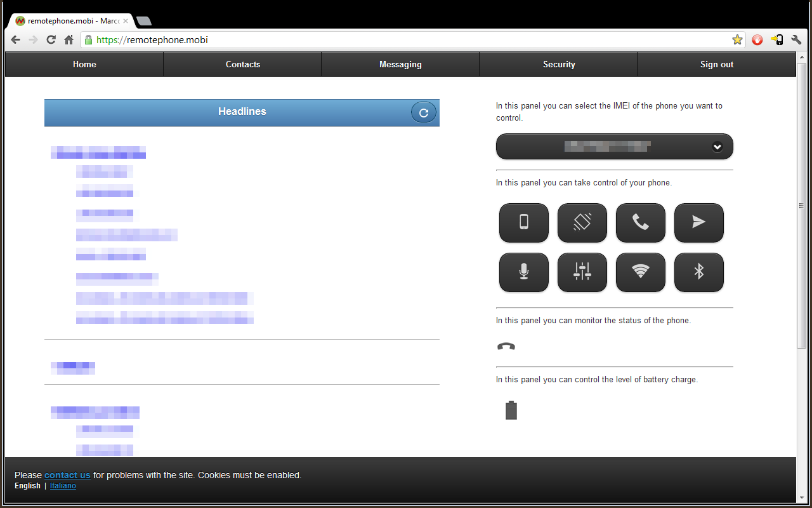Click the phone call handset button
Viewport: 812px width, 508px height.
click(641, 222)
